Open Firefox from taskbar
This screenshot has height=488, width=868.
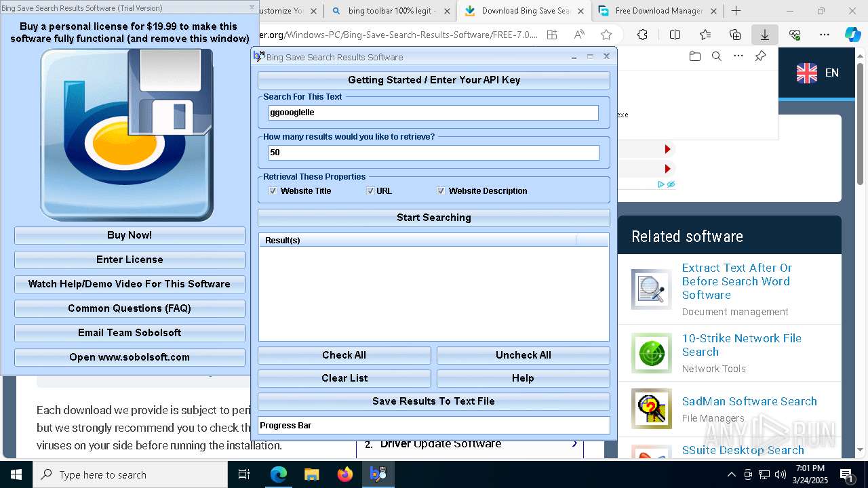pos(345,474)
